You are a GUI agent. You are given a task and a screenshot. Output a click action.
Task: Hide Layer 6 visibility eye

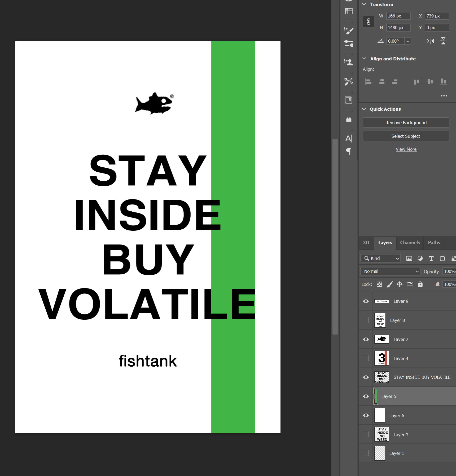click(366, 415)
